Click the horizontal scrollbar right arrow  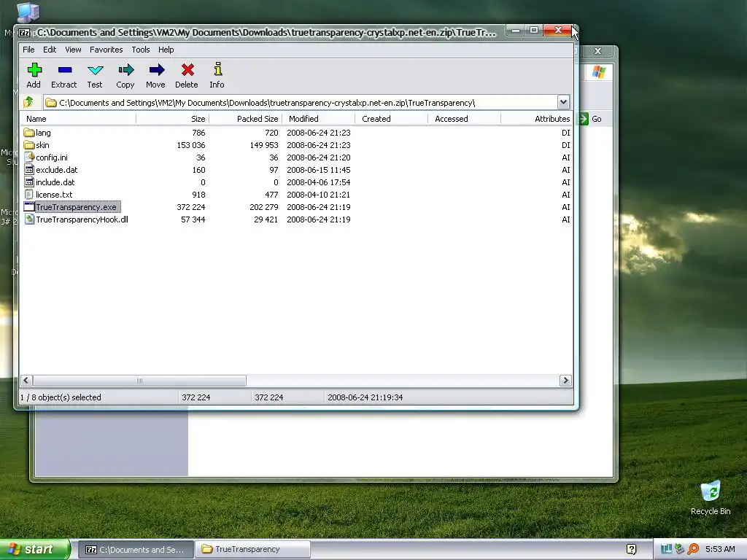(x=565, y=380)
